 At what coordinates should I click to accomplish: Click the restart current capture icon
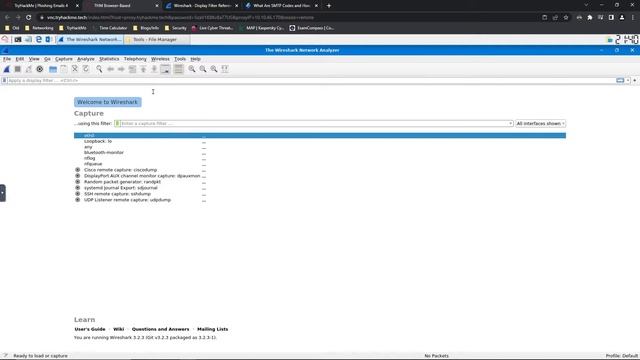pos(29,69)
